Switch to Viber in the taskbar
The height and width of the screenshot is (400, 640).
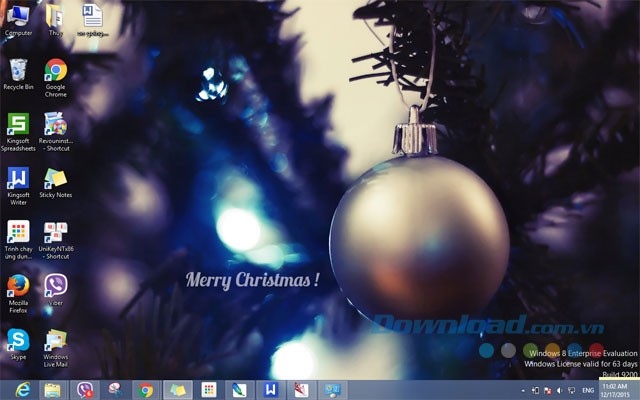[84, 390]
